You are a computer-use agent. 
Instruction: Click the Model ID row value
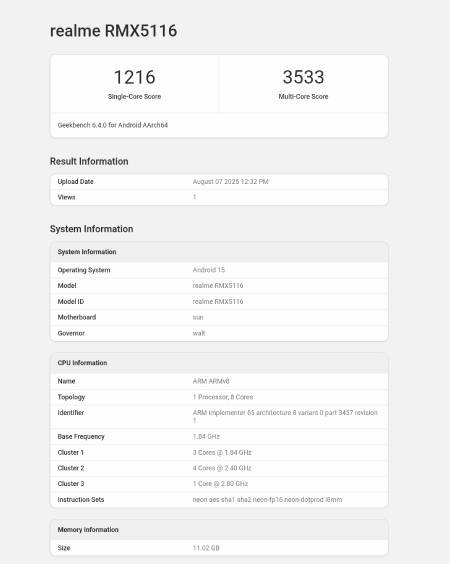tap(218, 301)
